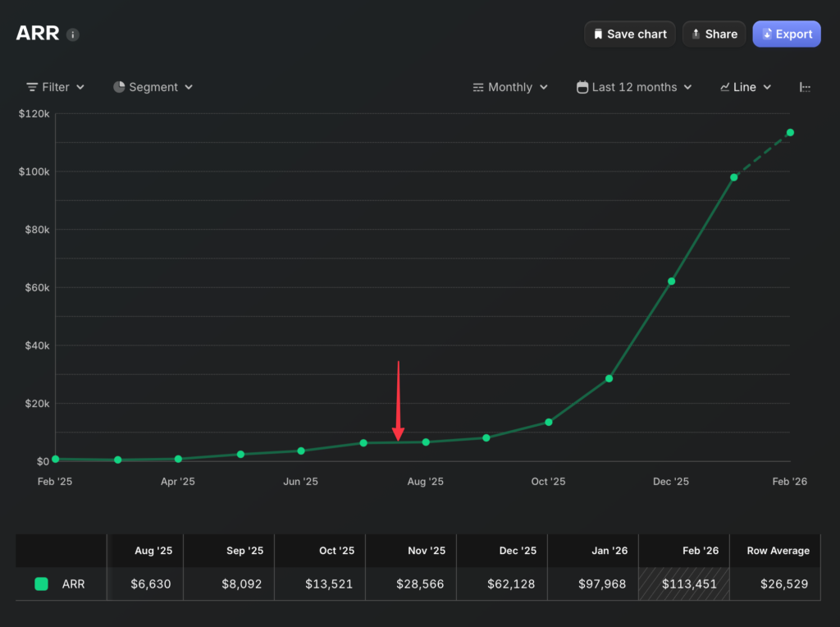
Task: Click the Save chart button
Action: pyautogui.click(x=629, y=34)
